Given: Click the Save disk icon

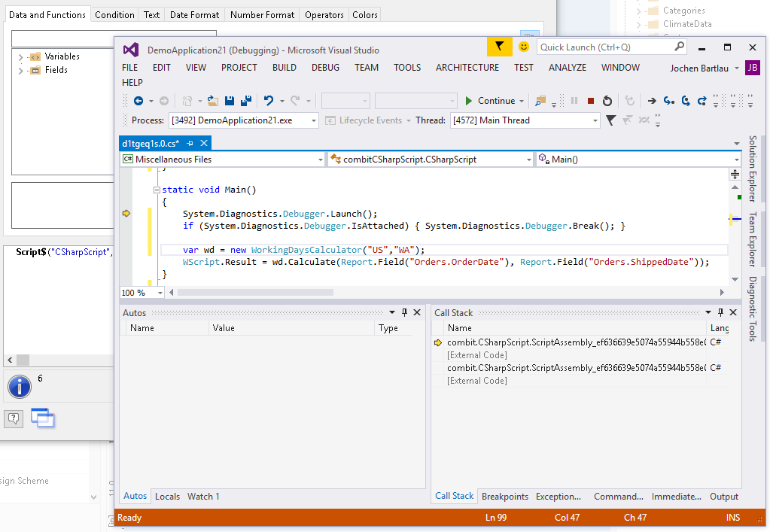Looking at the screenshot, I should (x=230, y=101).
